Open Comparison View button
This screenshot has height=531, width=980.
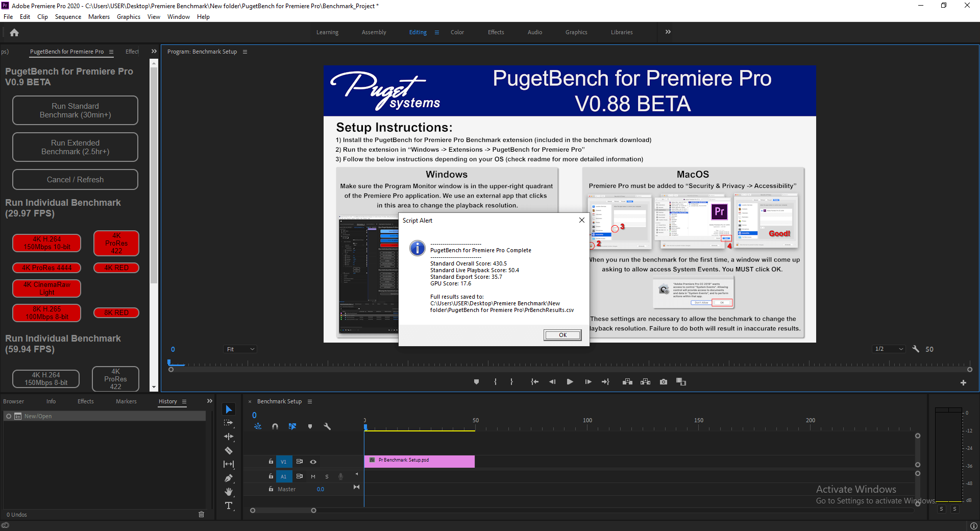point(681,382)
